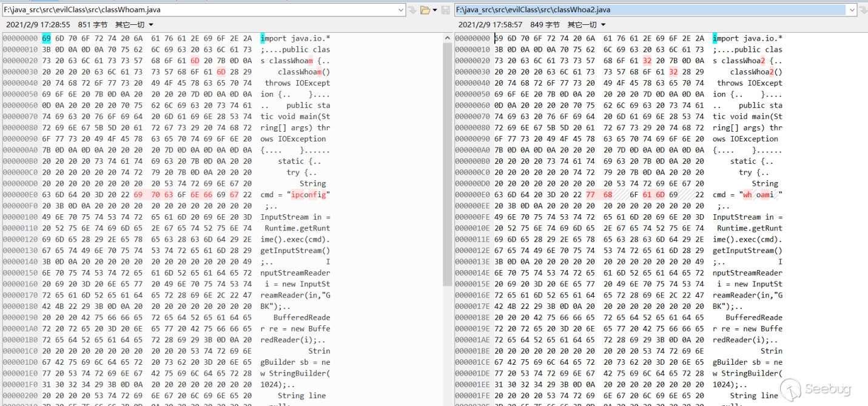868x406 pixels.
Task: Click the red "ipconfig" text in left pane
Action: pyautogui.click(x=309, y=195)
